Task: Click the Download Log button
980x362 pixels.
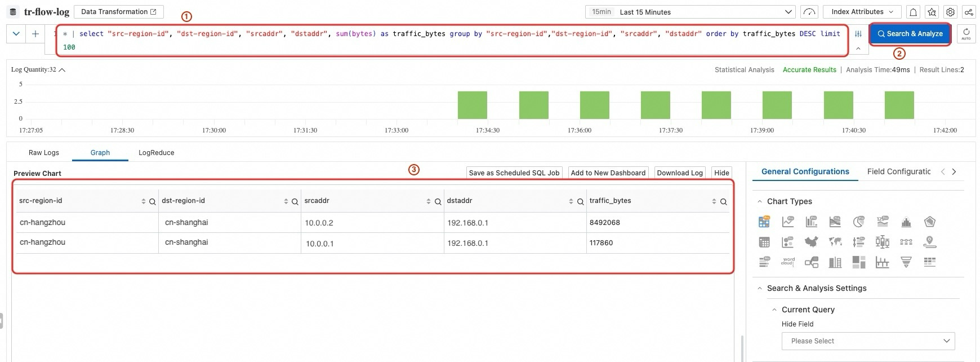Action: click(x=680, y=173)
